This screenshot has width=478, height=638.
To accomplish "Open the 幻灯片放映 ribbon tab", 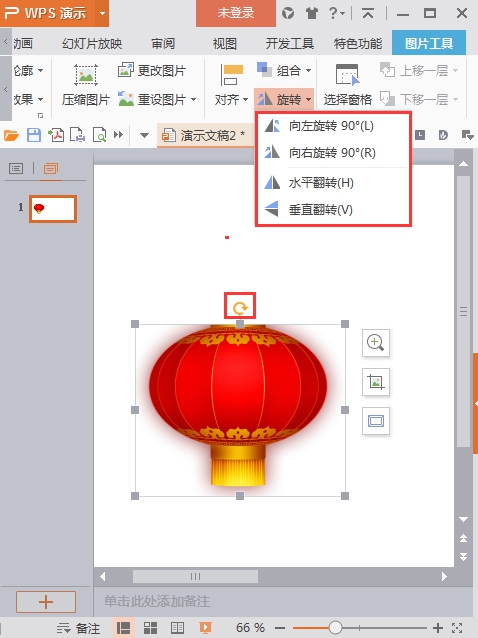I will [92, 43].
